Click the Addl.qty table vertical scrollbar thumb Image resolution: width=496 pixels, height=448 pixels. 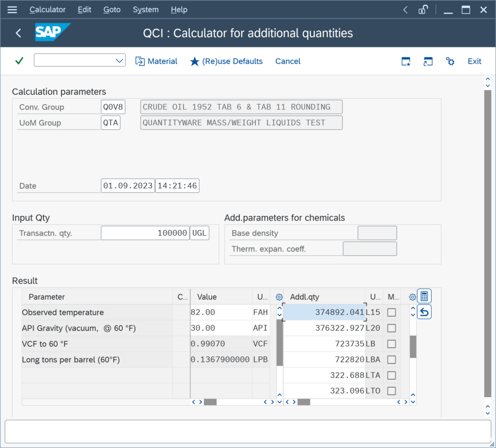pyautogui.click(x=413, y=347)
